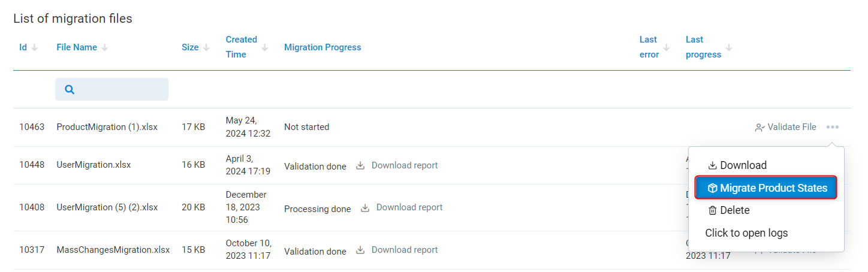Download report for MassChangesMigration.xlsx
The height and width of the screenshot is (272, 868).
pos(398,250)
